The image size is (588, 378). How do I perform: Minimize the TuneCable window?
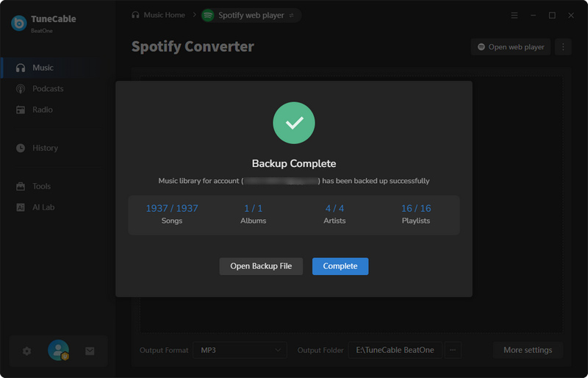pyautogui.click(x=534, y=15)
